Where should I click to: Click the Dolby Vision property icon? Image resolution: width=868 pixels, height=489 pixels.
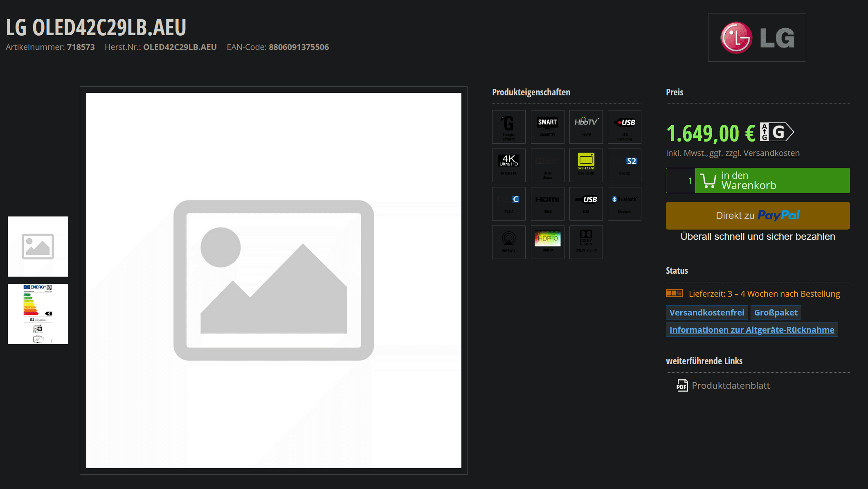coord(586,242)
